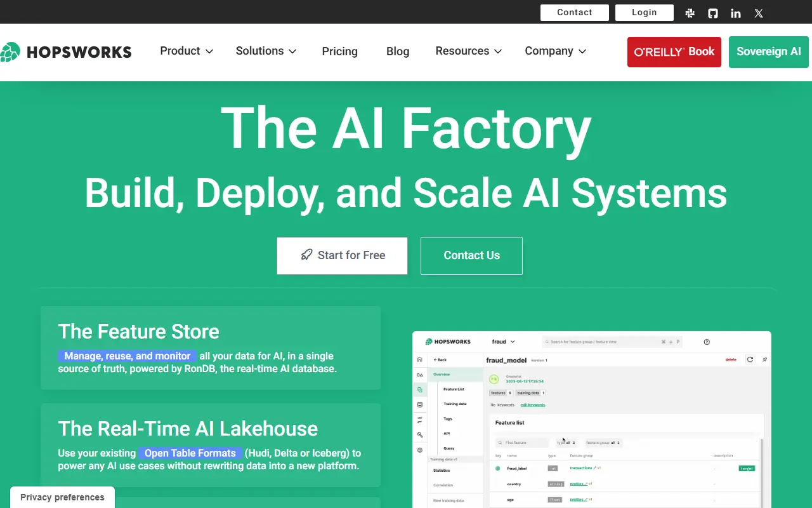This screenshot has height=508, width=812.
Task: Click the Login button
Action: (644, 13)
